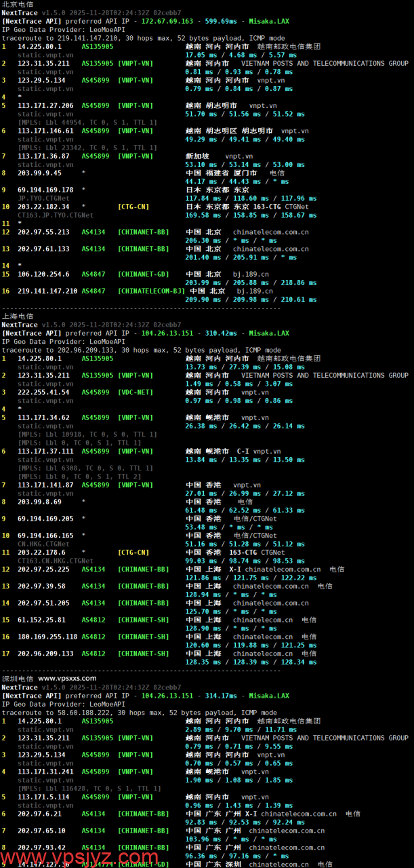Viewport: 414px width, 868px height.
Task: Select hop IP 69.194.169.205
Action: coord(45,519)
